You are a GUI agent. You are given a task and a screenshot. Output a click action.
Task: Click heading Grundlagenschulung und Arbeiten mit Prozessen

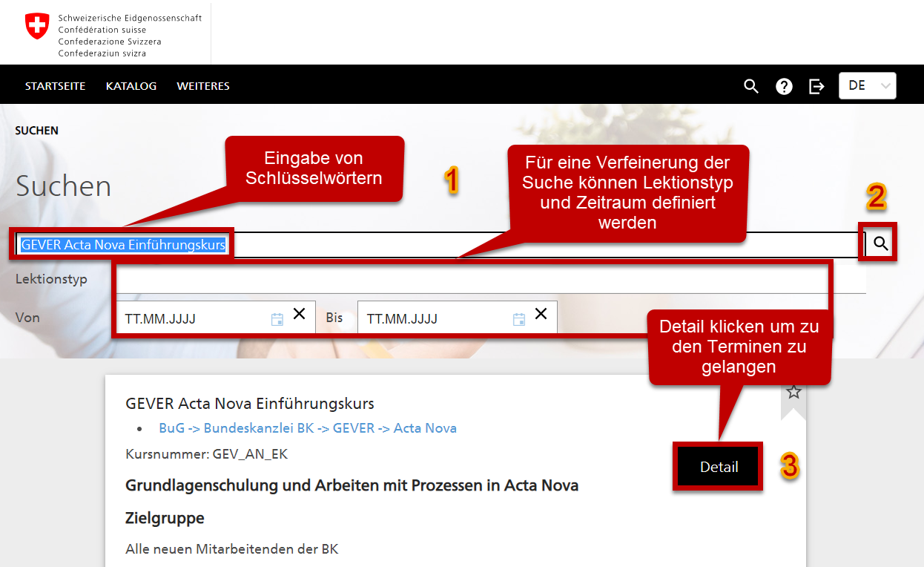point(352,485)
